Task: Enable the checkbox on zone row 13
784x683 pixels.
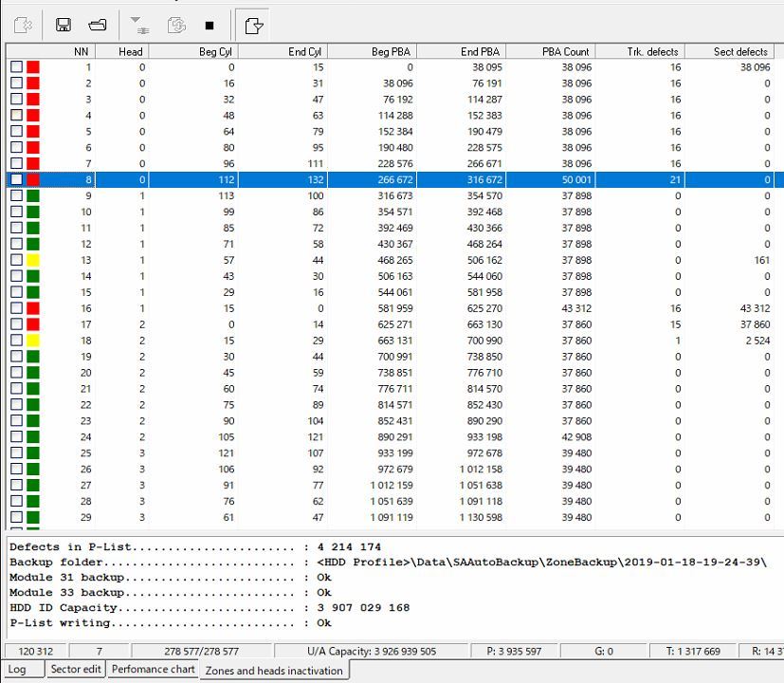Action: pos(16,260)
